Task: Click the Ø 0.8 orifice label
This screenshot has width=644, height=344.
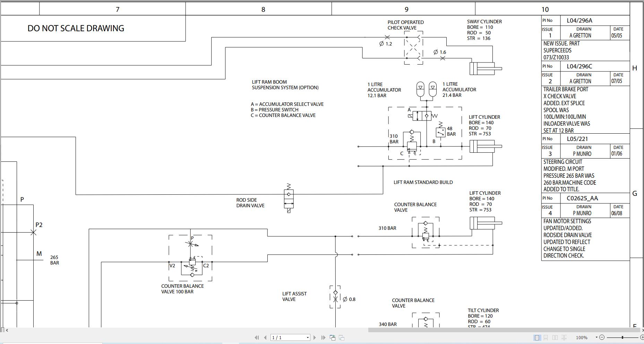Action: 349,299
